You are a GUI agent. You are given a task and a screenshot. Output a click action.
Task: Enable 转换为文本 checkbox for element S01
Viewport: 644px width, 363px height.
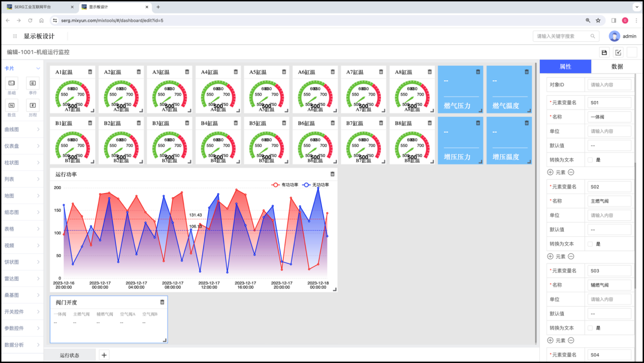pyautogui.click(x=590, y=160)
